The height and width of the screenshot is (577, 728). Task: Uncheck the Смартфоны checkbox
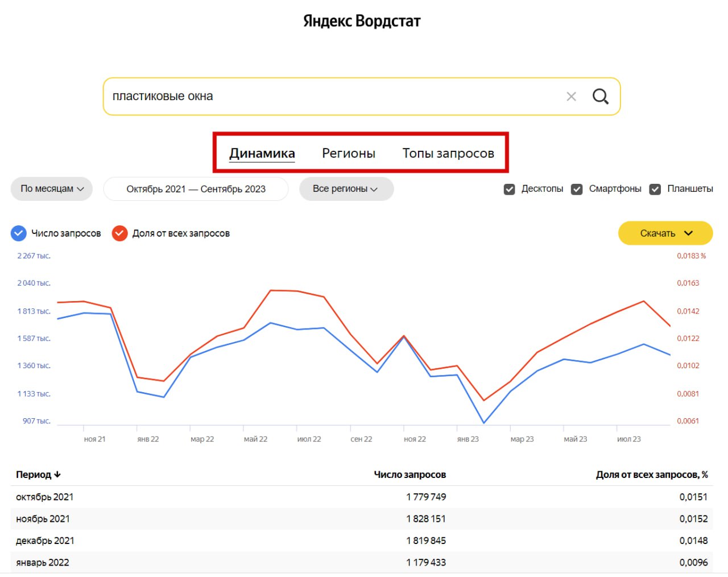coord(577,189)
